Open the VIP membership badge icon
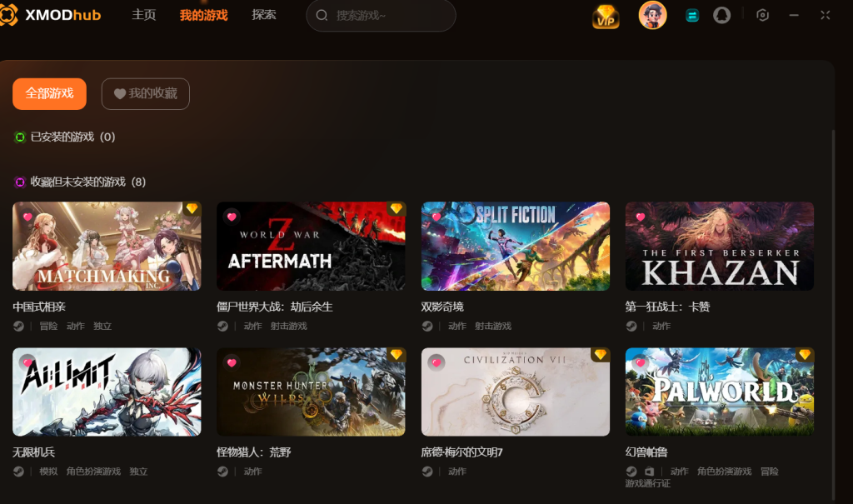Viewport: 853px width, 504px height. pyautogui.click(x=606, y=17)
